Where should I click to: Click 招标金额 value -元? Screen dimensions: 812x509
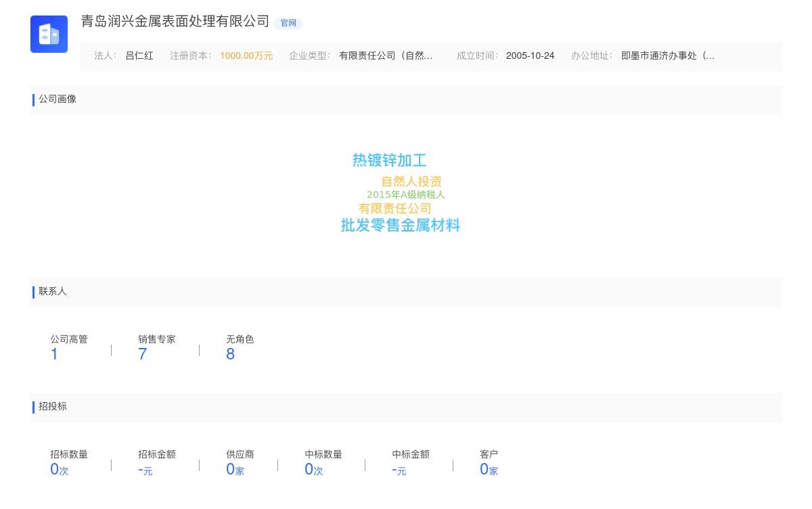coord(145,470)
